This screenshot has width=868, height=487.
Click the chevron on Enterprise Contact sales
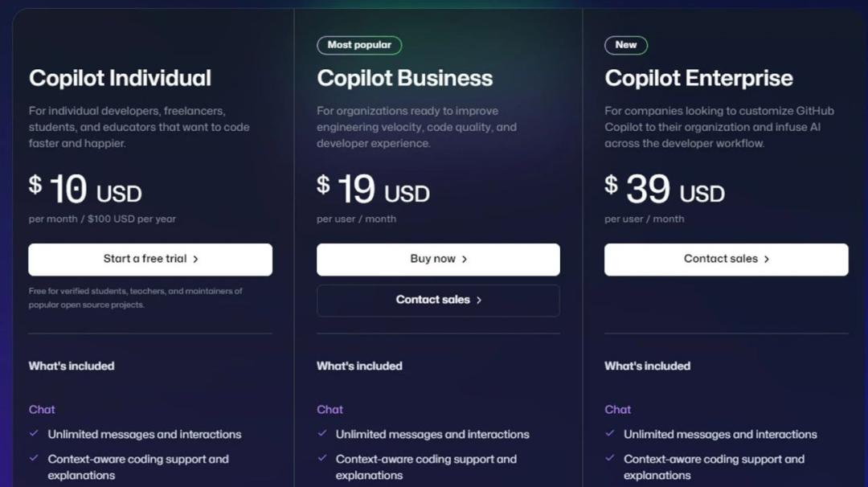(x=767, y=259)
